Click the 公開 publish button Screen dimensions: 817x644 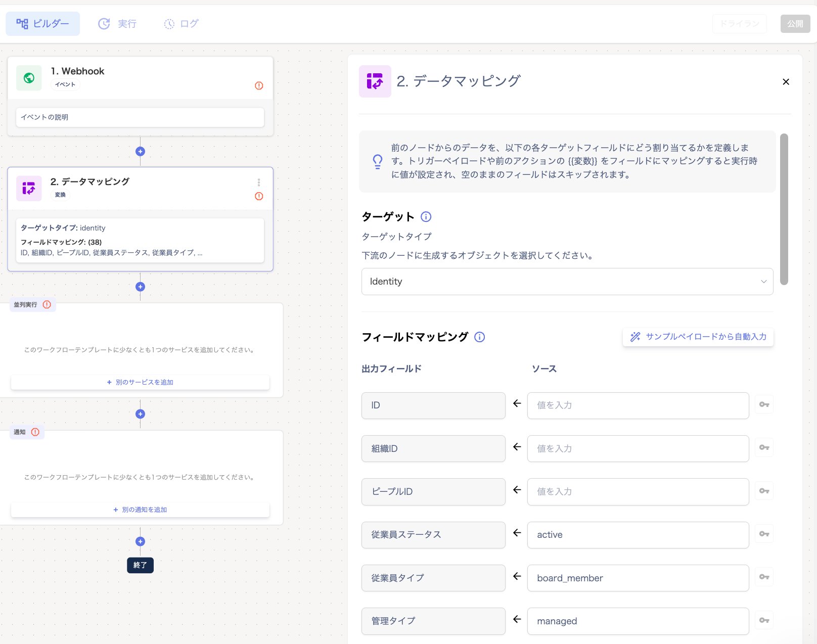pyautogui.click(x=795, y=24)
